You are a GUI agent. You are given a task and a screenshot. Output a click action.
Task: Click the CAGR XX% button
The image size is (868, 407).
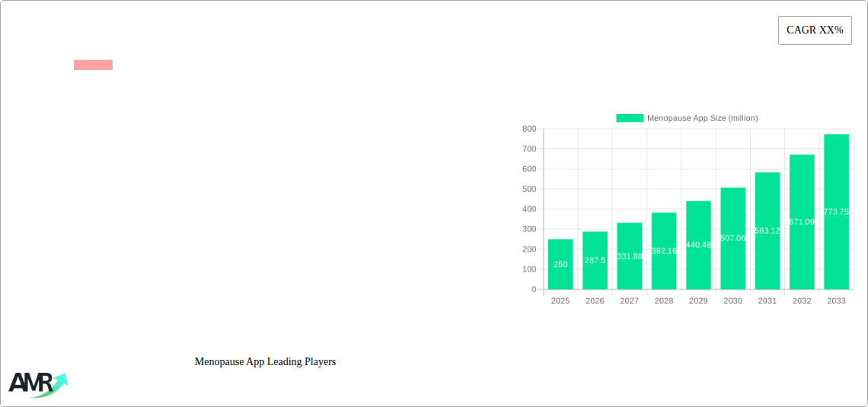point(815,30)
